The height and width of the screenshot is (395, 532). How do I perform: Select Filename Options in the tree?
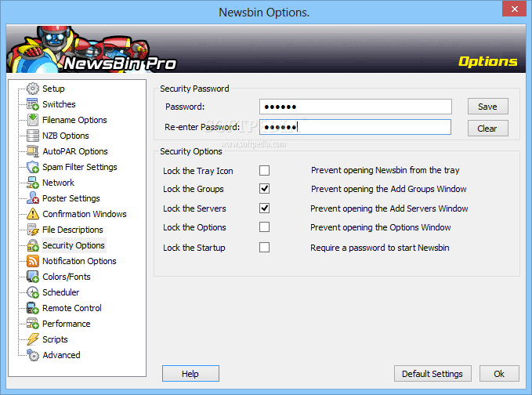pyautogui.click(x=74, y=120)
